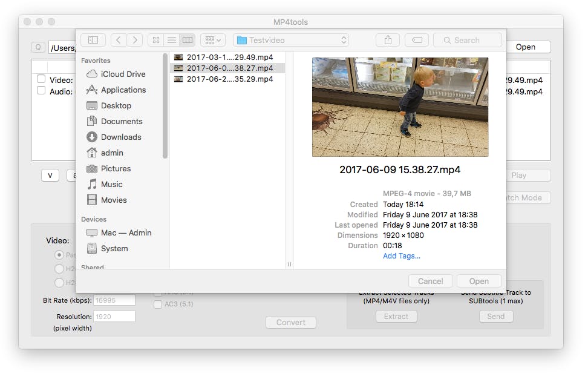Click the Edit Tags icon
Image resolution: width=588 pixels, height=382 pixels.
[x=417, y=40]
